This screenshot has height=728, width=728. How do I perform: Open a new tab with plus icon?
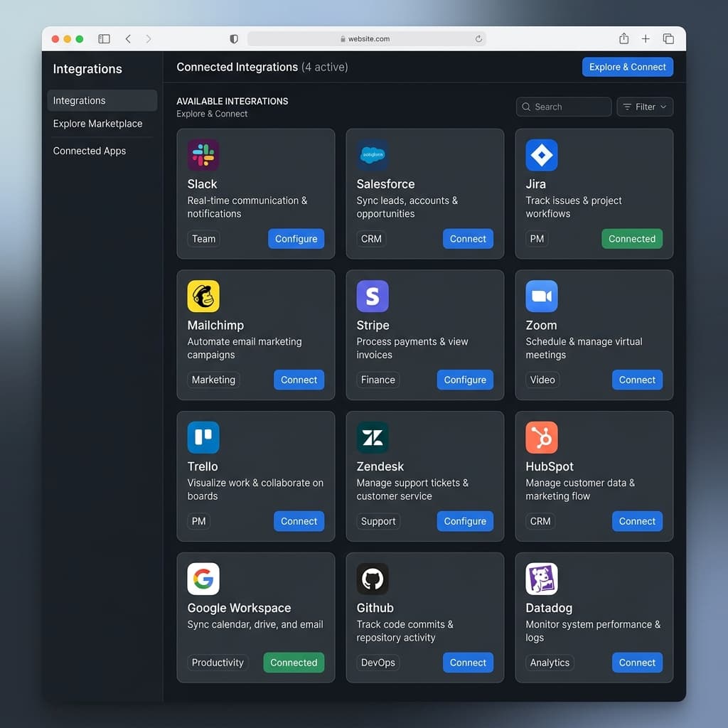coord(646,39)
